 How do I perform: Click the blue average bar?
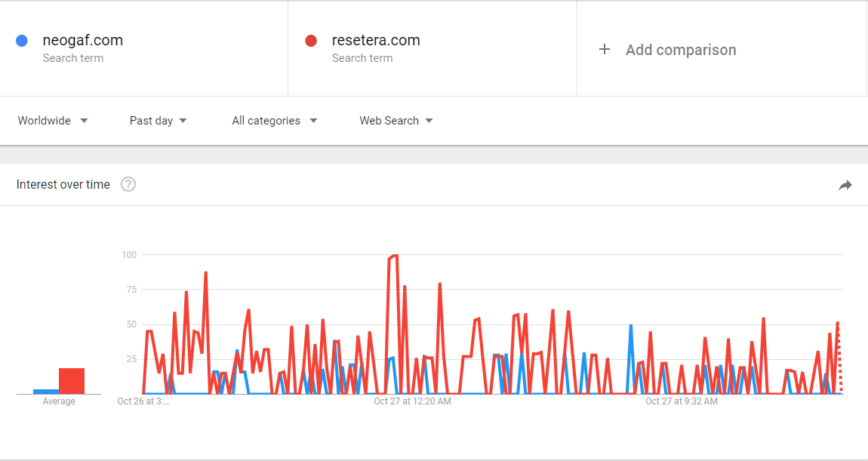(x=46, y=392)
